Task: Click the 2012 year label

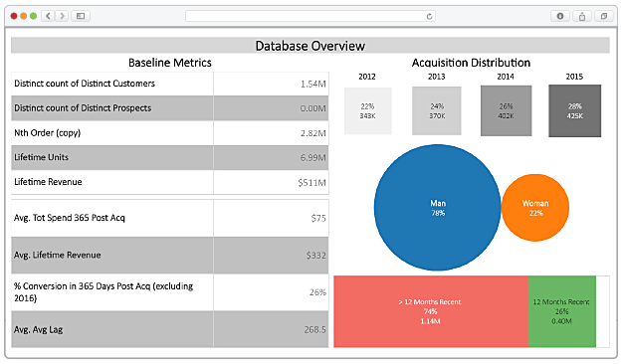Action: click(x=367, y=77)
